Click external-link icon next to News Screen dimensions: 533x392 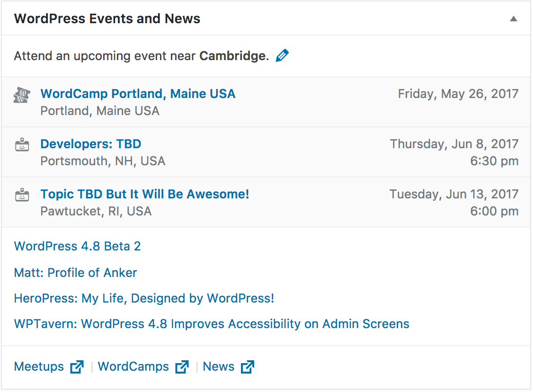click(247, 367)
